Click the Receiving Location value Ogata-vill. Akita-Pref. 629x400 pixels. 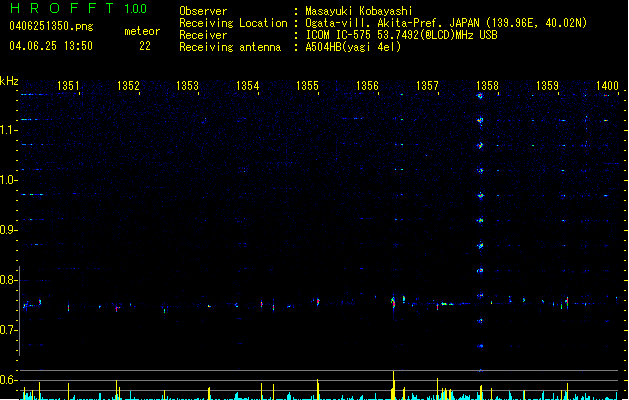click(373, 23)
